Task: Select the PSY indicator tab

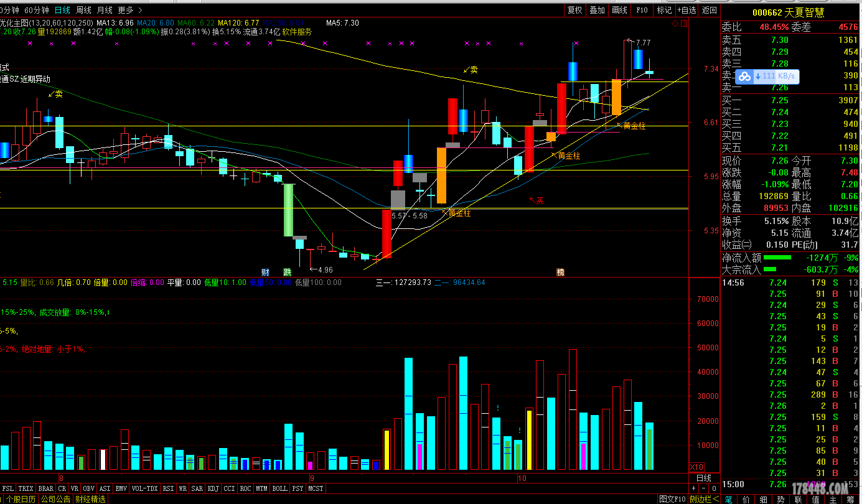Action: 298,489
